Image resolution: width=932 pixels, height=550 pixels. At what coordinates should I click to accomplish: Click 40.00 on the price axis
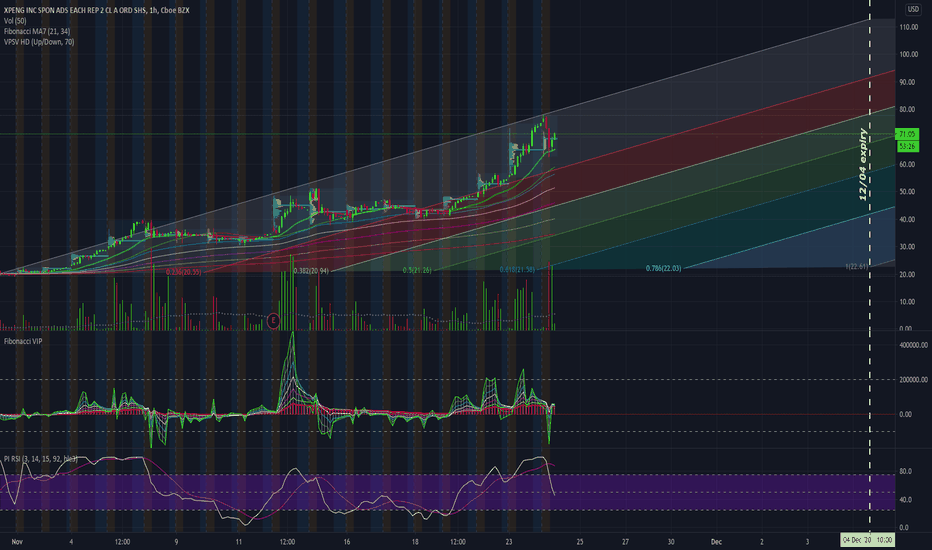pos(907,219)
